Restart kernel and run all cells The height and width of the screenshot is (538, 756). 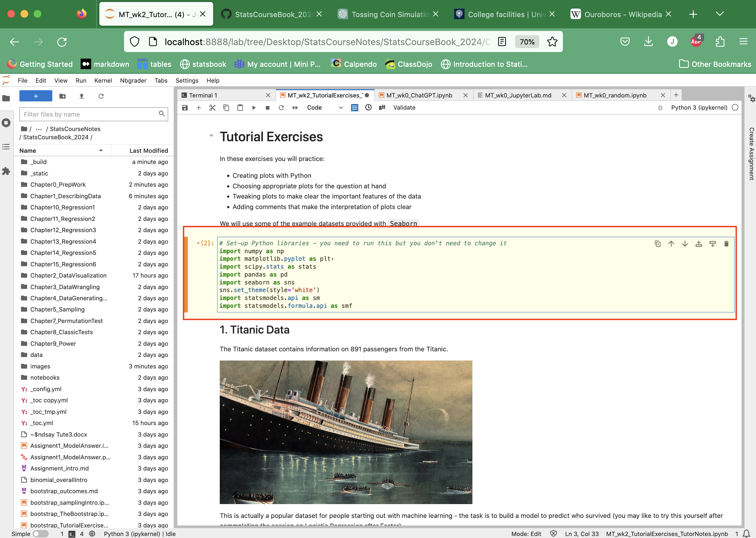coord(295,108)
